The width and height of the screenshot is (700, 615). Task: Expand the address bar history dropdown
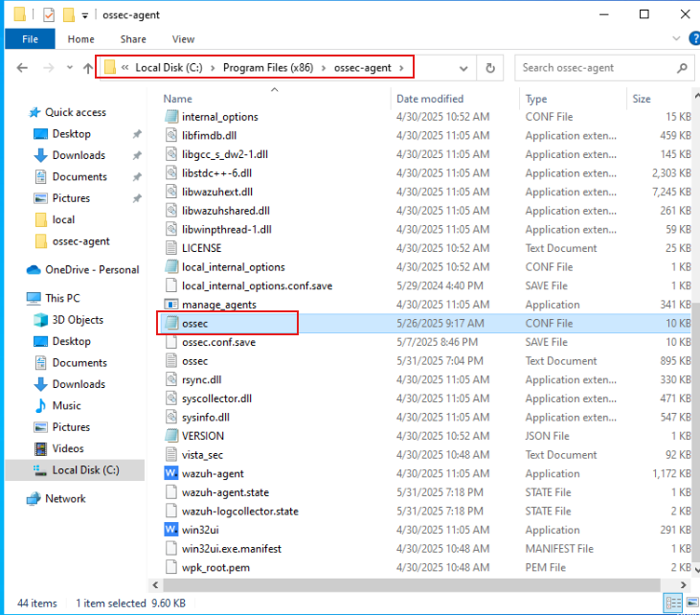[463, 68]
